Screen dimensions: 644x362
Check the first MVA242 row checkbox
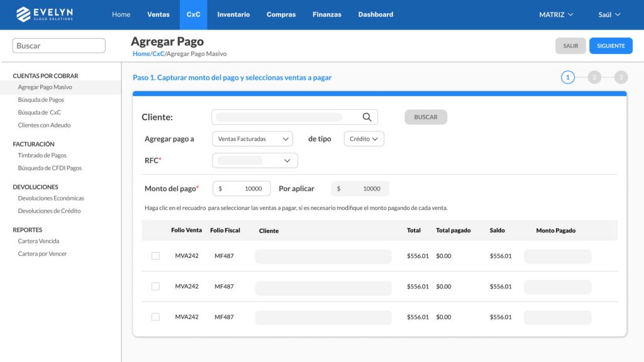click(155, 256)
